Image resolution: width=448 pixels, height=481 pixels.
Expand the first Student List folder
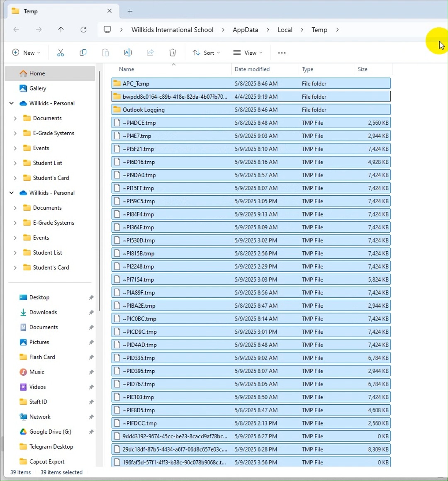pos(15,163)
